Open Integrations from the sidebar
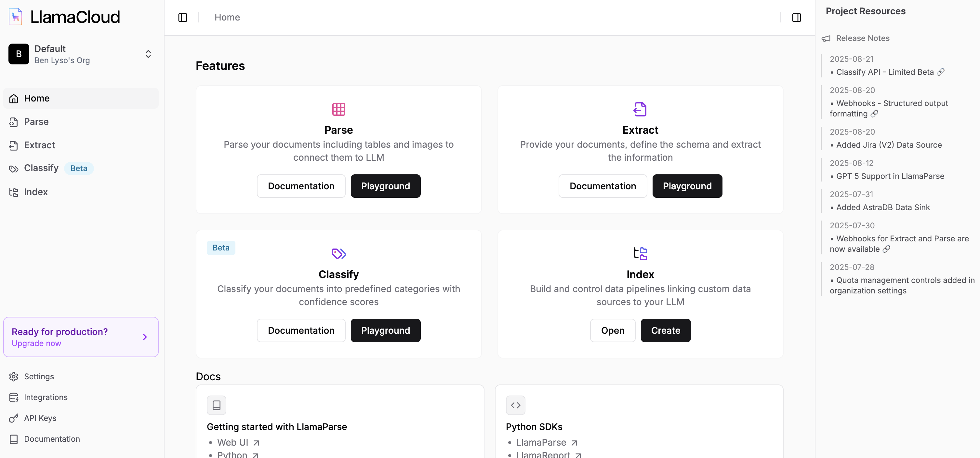The image size is (980, 458). click(46, 397)
